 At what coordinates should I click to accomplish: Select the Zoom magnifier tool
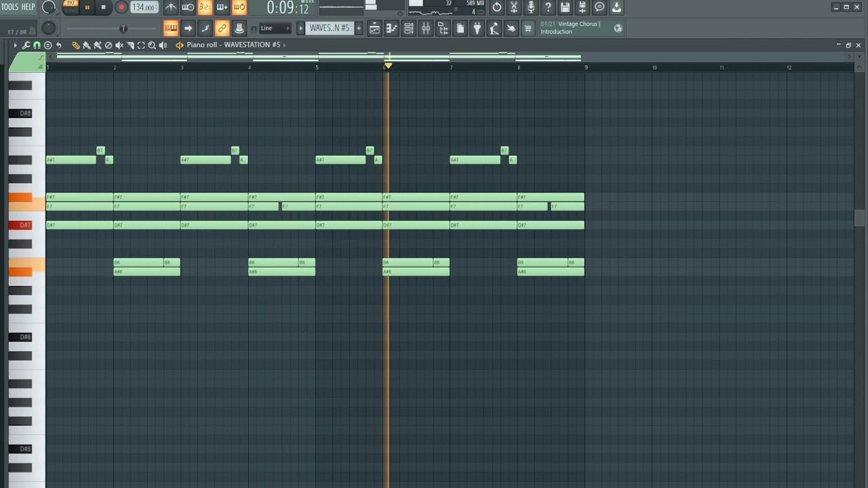click(x=152, y=45)
